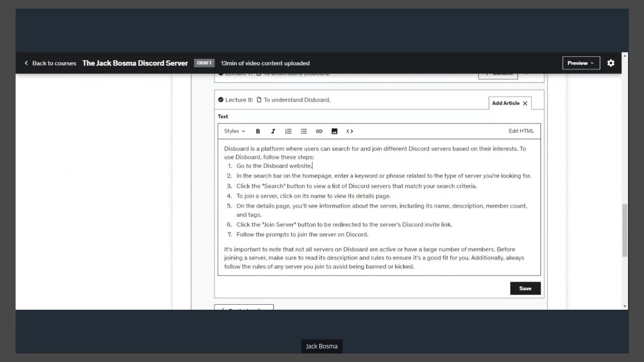Click 'Follow the prompts to join' step line
Screen dimensions: 644x362
[302, 234]
